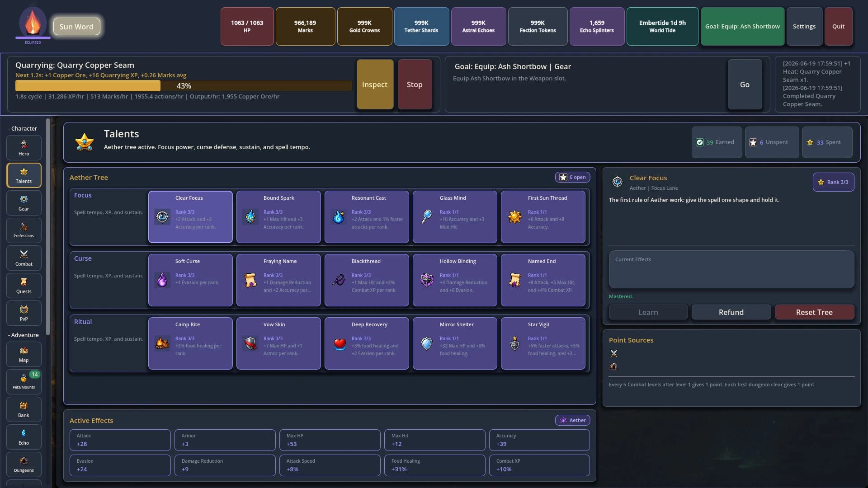Click the Quarrying progress bar
This screenshot has width=868, height=488.
[x=184, y=86]
